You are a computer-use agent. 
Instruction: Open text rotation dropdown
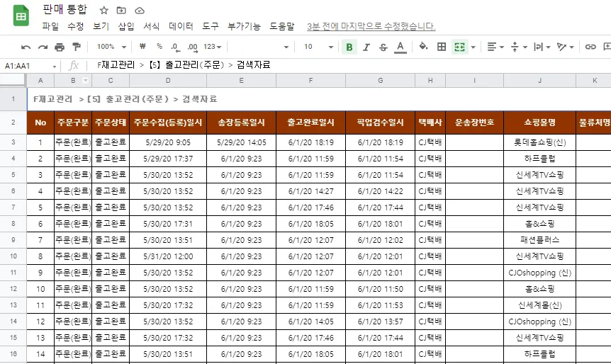[565, 47]
